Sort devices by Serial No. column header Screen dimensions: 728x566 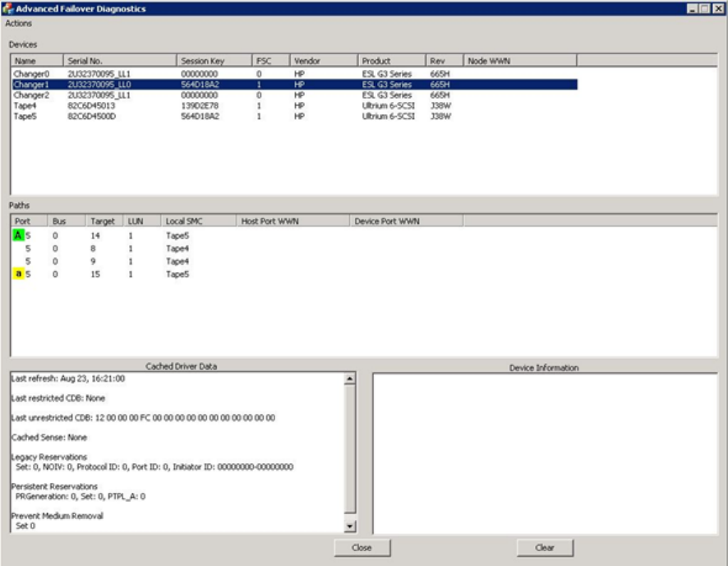pyautogui.click(x=120, y=61)
